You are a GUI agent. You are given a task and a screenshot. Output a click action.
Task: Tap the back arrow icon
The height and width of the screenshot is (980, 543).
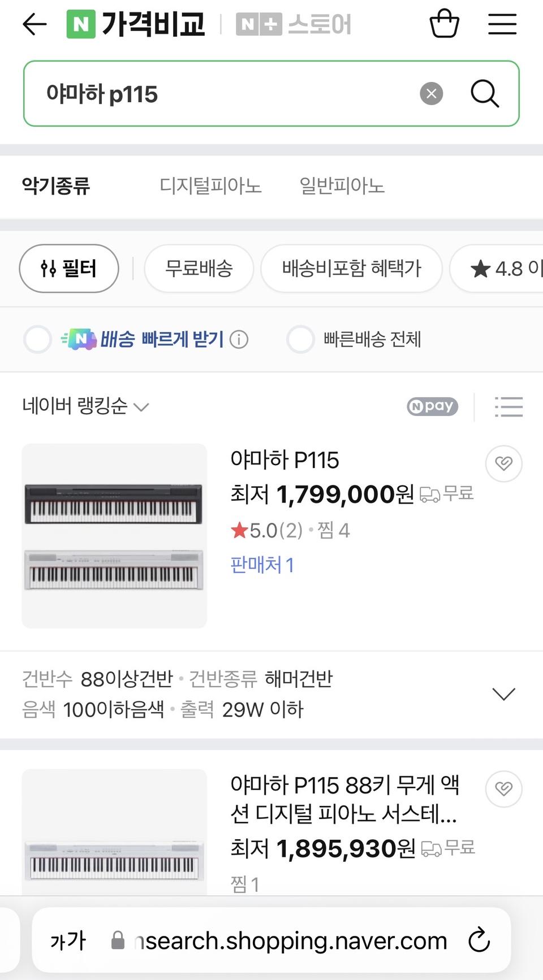(35, 24)
